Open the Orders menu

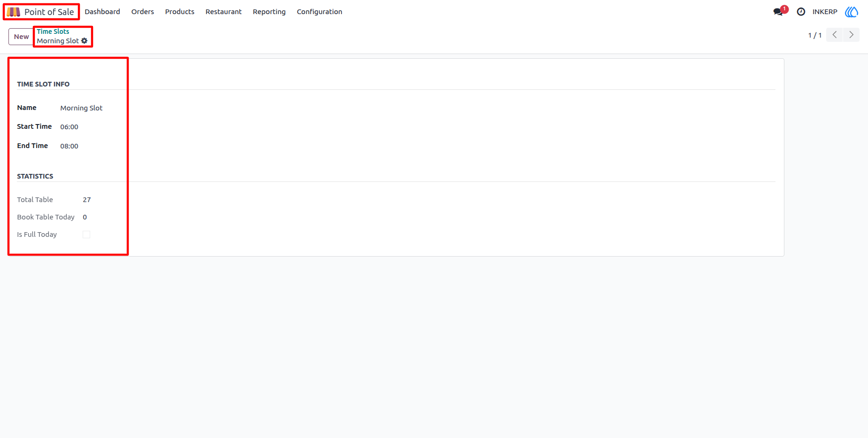(x=143, y=12)
